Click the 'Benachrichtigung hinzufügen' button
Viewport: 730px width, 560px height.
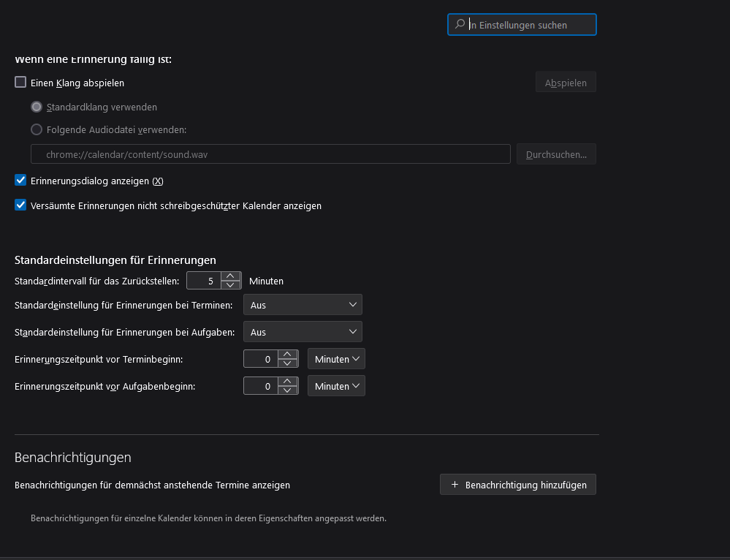tap(518, 485)
